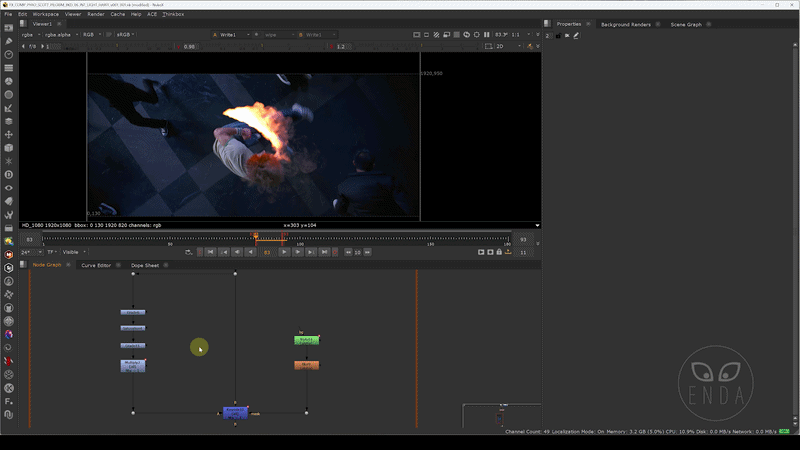Screen dimensions: 800x450
Task: Toggle the striped proxy mode icon
Action: point(436,35)
